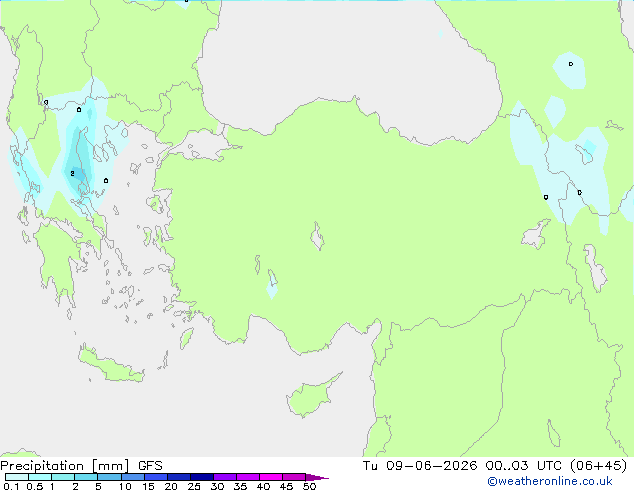Select the 2–5 mm legend color box
The image size is (634, 490).
point(86,477)
